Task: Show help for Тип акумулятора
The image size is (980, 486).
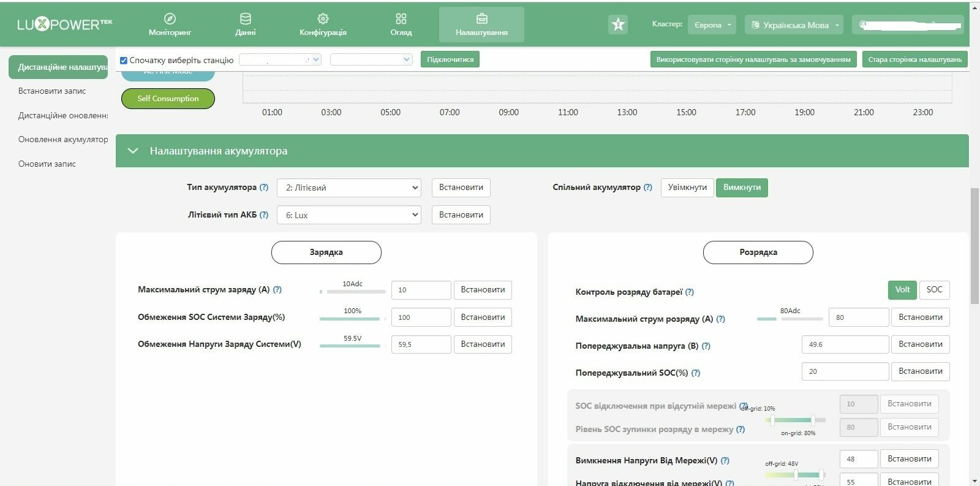Action: point(264,188)
